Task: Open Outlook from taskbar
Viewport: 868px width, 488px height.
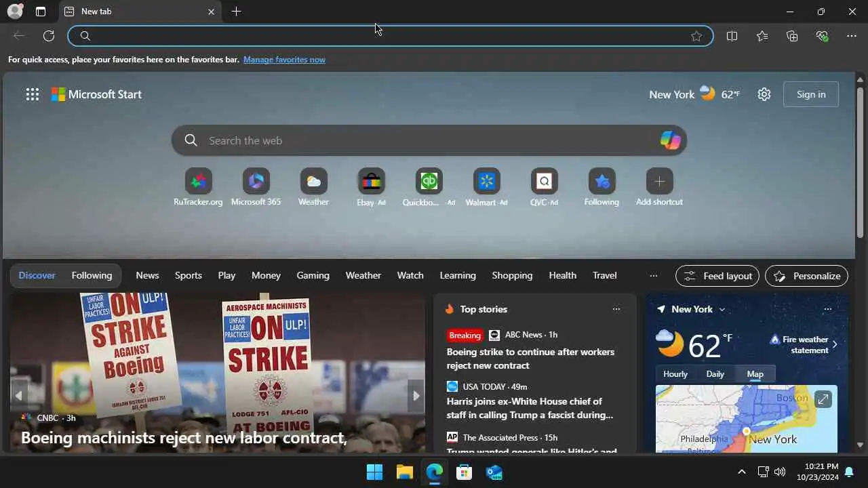Action: coord(494,472)
